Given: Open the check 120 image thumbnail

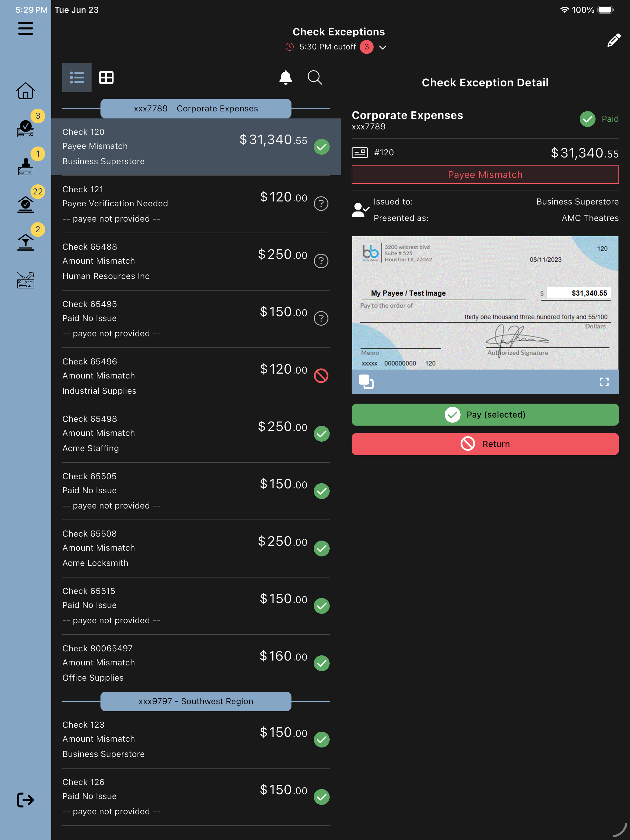Looking at the screenshot, I should click(485, 303).
